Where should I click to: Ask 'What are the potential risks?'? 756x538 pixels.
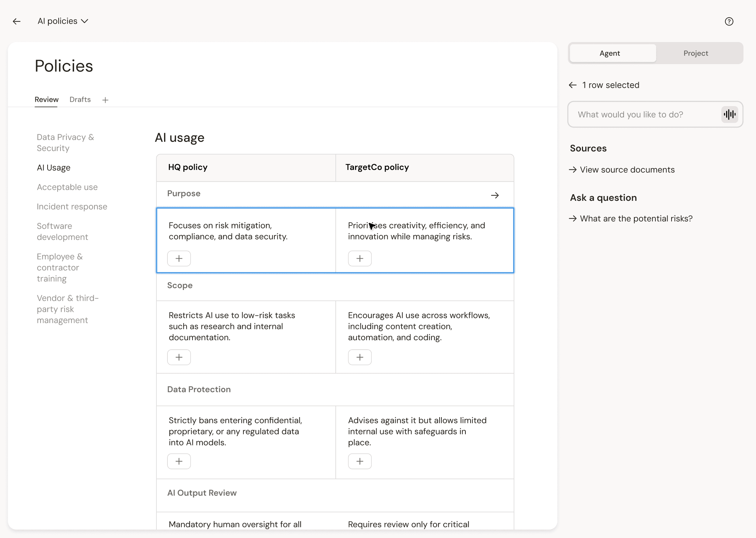pos(631,219)
